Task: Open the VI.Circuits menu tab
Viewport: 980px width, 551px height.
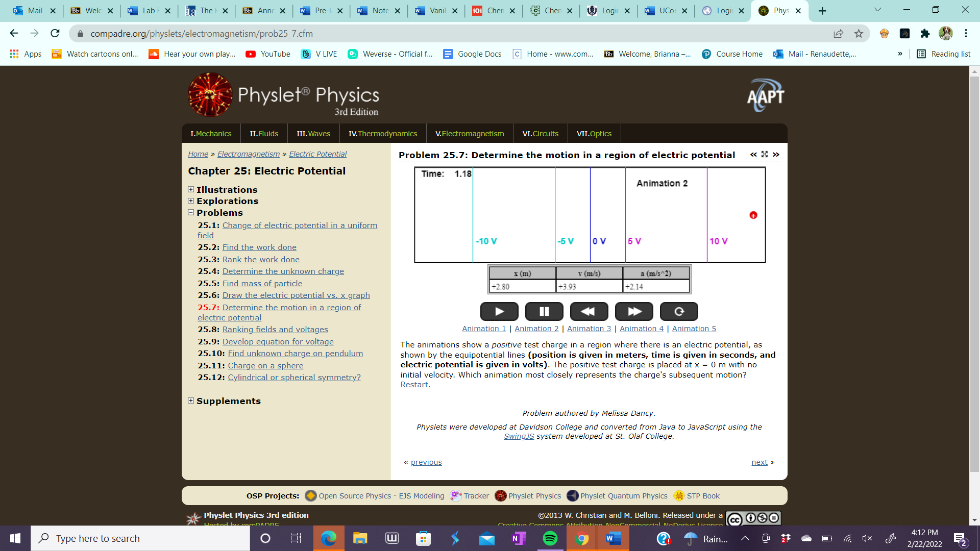Action: pos(540,134)
